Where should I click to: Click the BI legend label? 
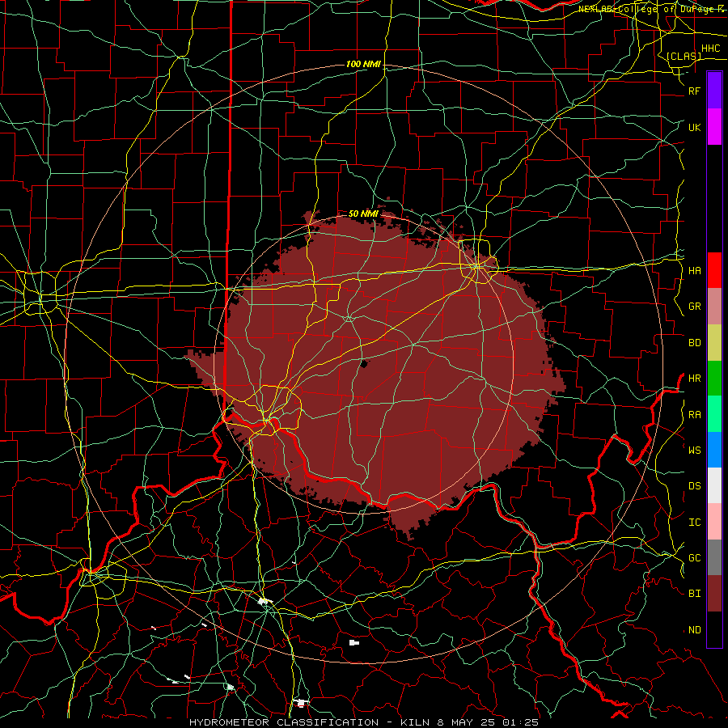[695, 594]
